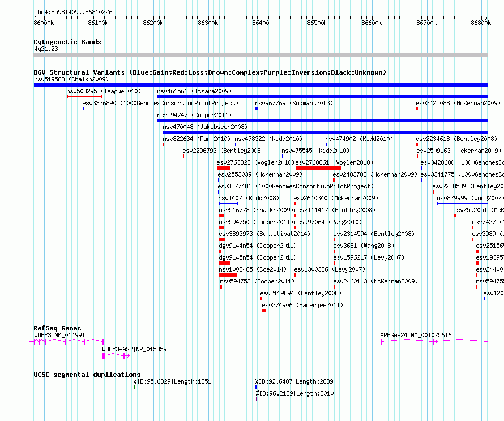This screenshot has height=421, width=504.
Task: Click nsv516778 (Shaikh2009) label
Action: (x=256, y=210)
